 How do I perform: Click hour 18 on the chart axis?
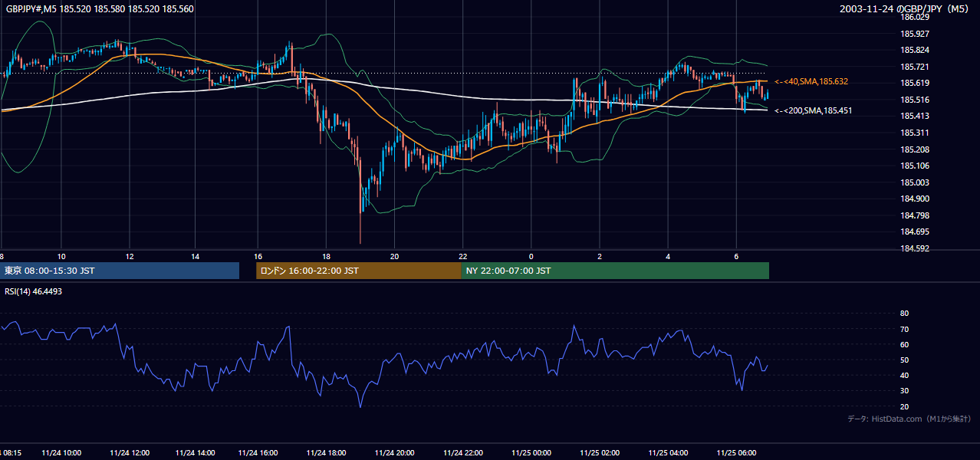coord(326,256)
